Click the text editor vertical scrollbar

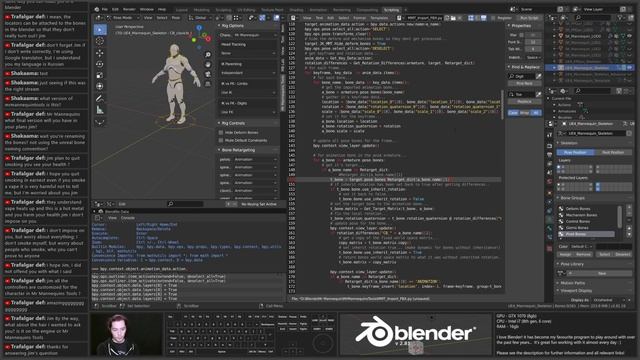pos(502,105)
